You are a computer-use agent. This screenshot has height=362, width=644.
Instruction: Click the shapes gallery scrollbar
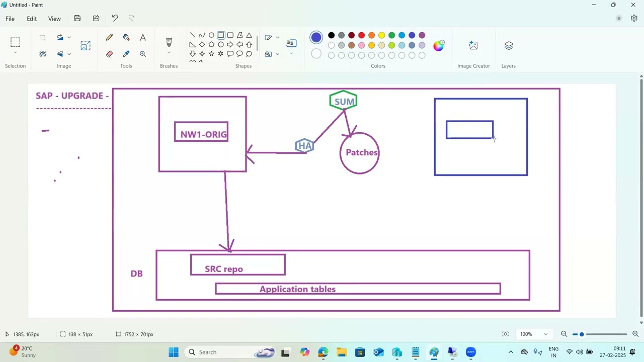(x=257, y=43)
